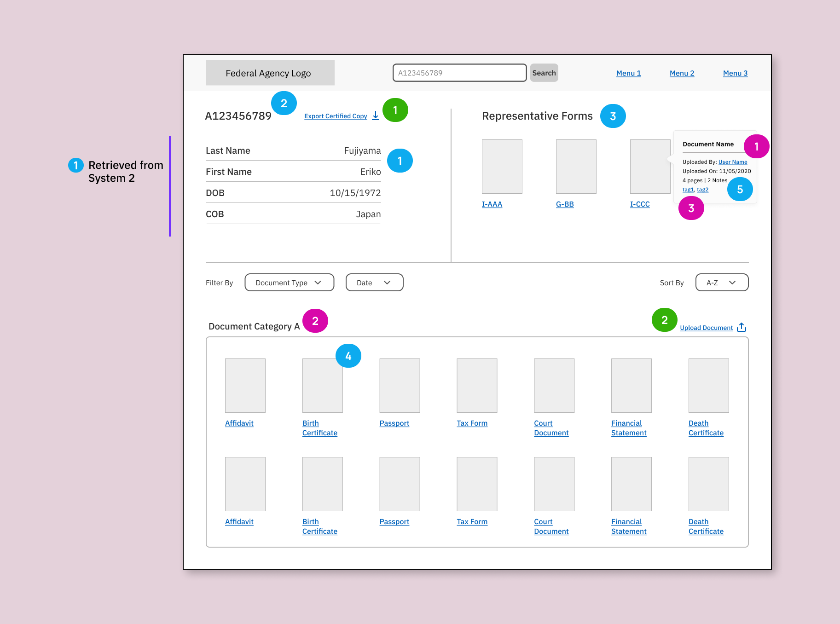Select Menu 3 in the header
Image resolution: width=840 pixels, height=624 pixels.
(735, 73)
